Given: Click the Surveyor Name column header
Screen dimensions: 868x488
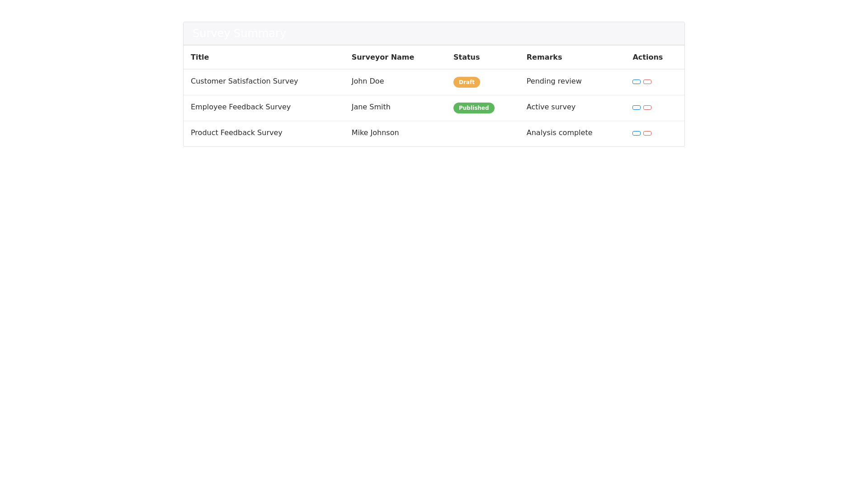Looking at the screenshot, I should click(382, 57).
